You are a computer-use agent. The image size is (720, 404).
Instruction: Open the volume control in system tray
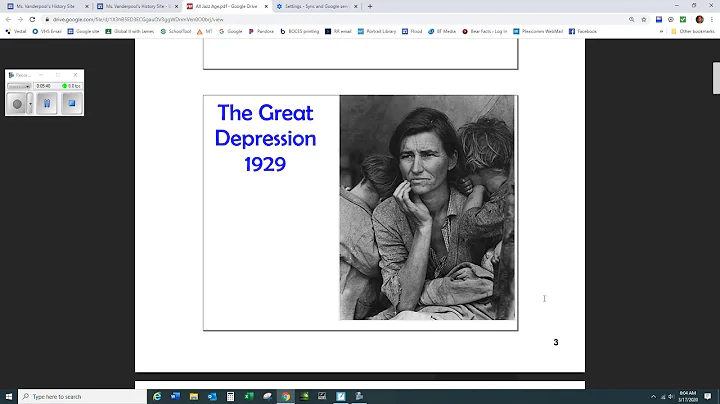click(671, 397)
